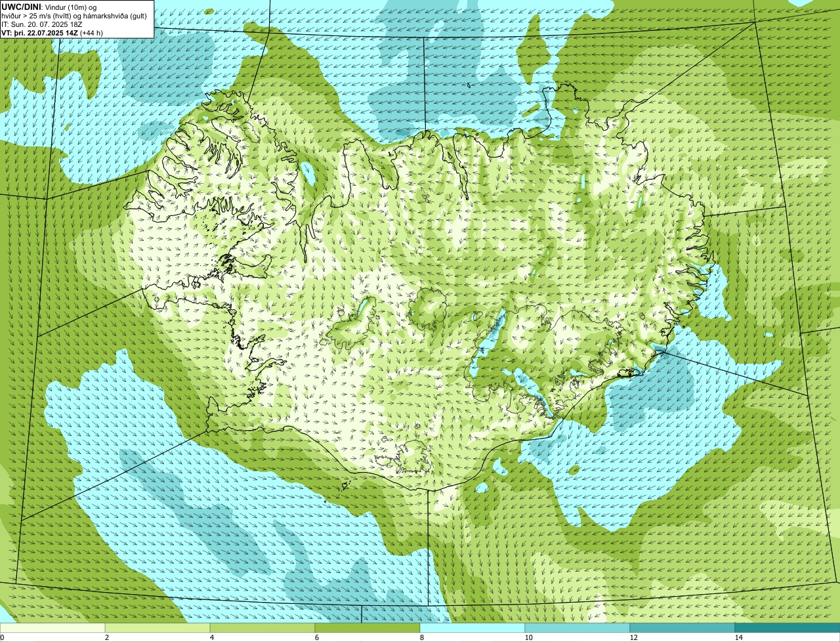Click the 10–12 m/s light teal legend swatch
The height and width of the screenshot is (642, 840).
577,628
